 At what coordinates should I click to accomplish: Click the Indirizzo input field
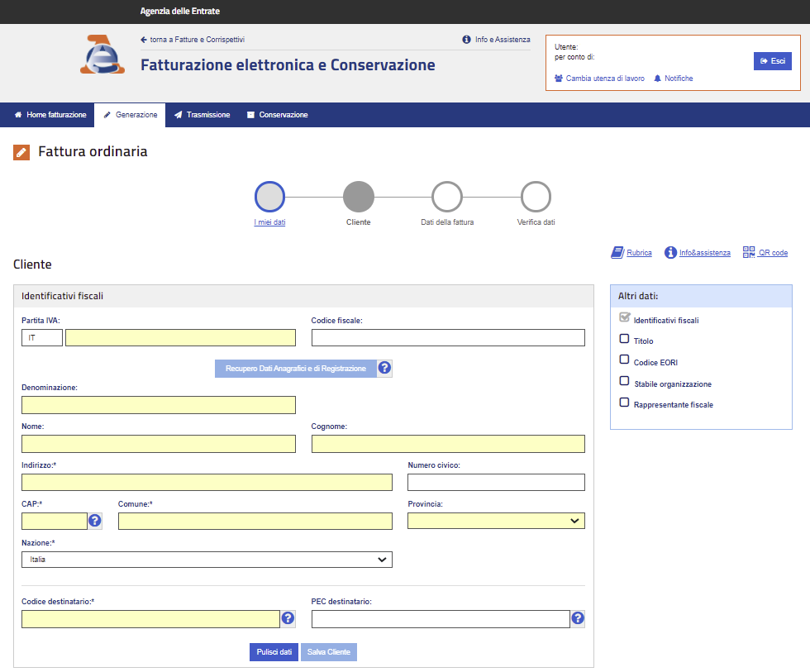tap(207, 483)
